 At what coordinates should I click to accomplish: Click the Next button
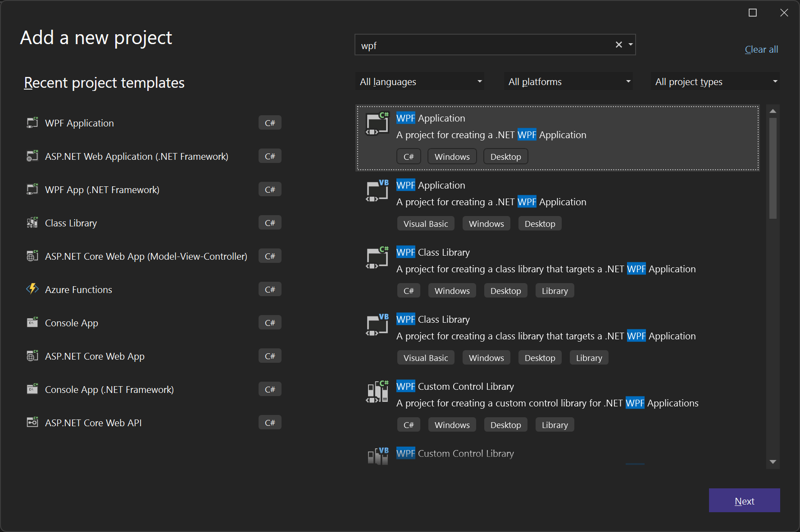coord(744,500)
